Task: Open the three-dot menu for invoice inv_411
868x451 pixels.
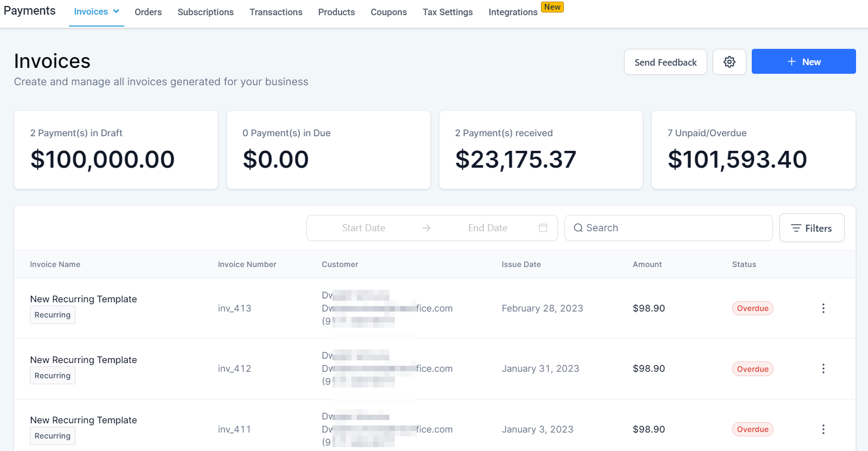Action: pos(823,429)
